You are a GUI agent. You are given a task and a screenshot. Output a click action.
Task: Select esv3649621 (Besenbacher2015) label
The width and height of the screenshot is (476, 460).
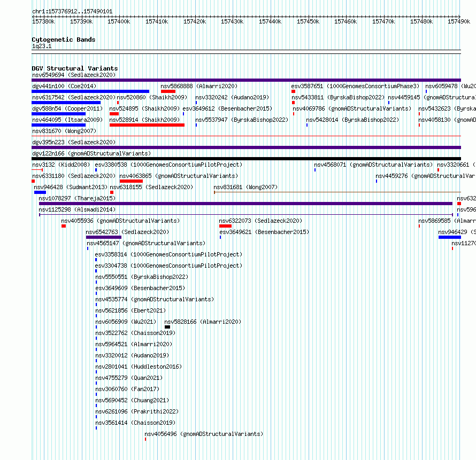pyautogui.click(x=264, y=232)
